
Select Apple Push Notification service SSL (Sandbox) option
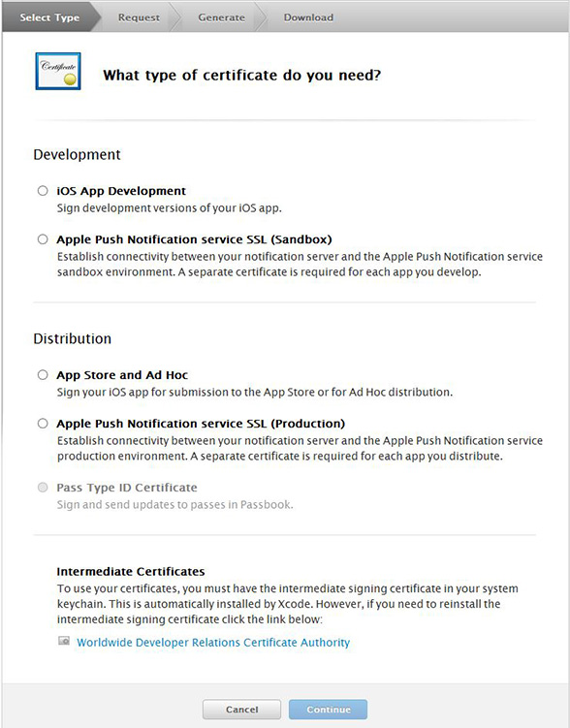pyautogui.click(x=43, y=239)
